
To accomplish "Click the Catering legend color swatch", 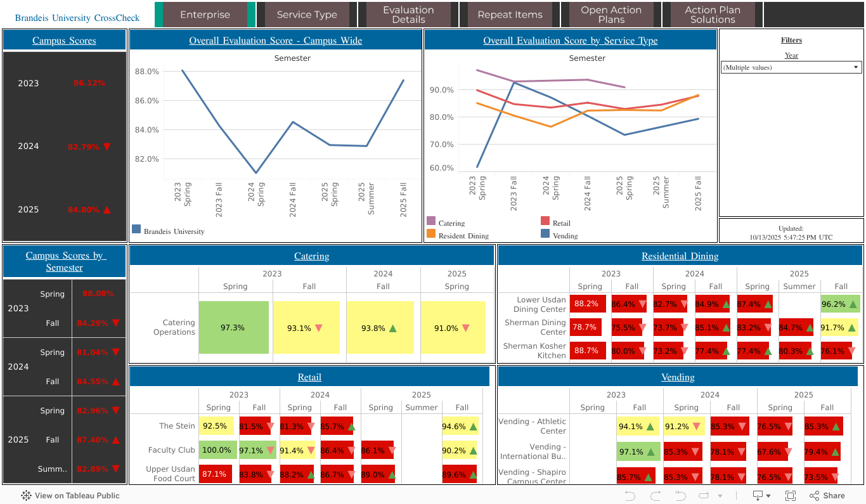I will (431, 221).
